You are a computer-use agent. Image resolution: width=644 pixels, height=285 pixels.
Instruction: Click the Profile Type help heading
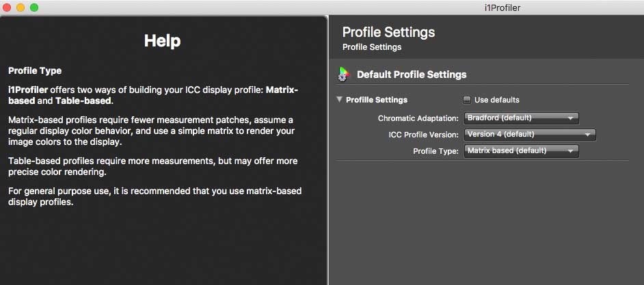point(35,70)
